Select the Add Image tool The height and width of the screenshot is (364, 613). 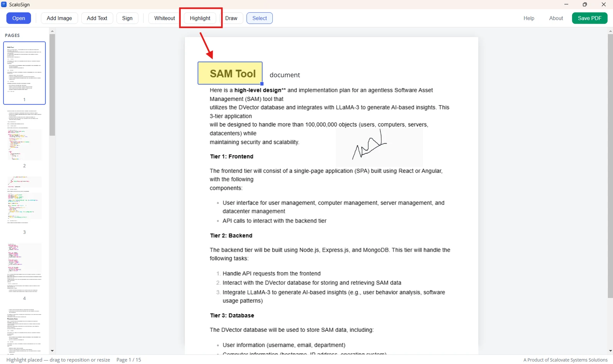[59, 18]
